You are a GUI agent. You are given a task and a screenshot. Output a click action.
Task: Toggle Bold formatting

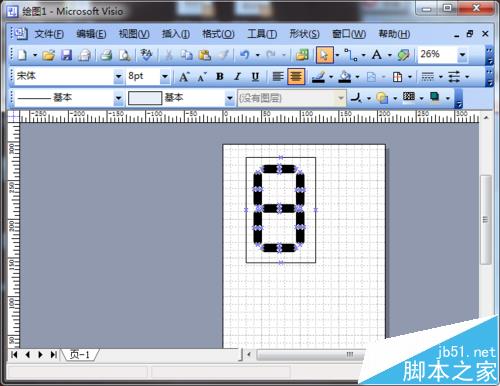click(220, 77)
